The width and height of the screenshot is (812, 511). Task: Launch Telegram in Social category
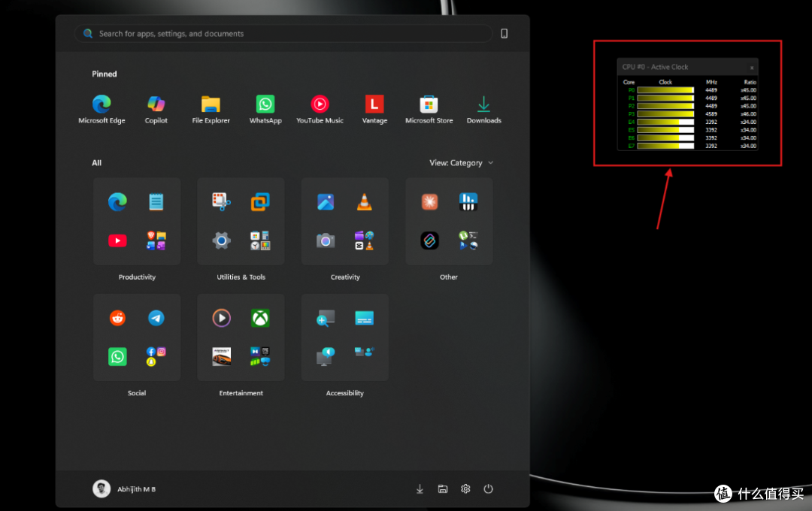(x=156, y=317)
